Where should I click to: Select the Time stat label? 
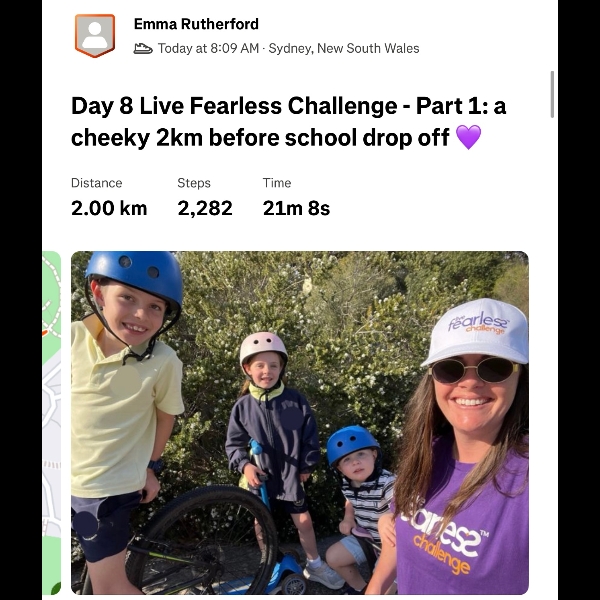point(277,183)
